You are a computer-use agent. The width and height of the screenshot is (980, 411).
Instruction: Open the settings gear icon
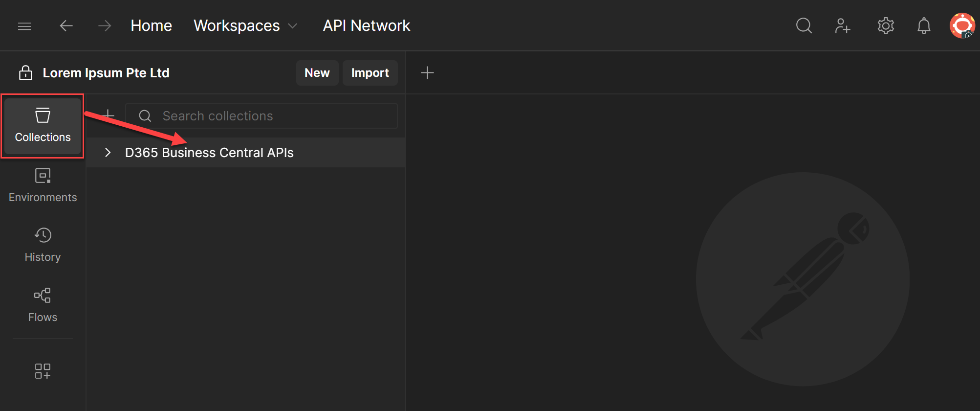click(x=886, y=25)
